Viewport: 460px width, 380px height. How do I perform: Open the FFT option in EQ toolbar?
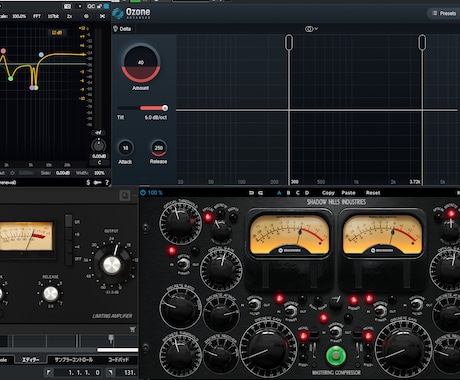click(37, 16)
